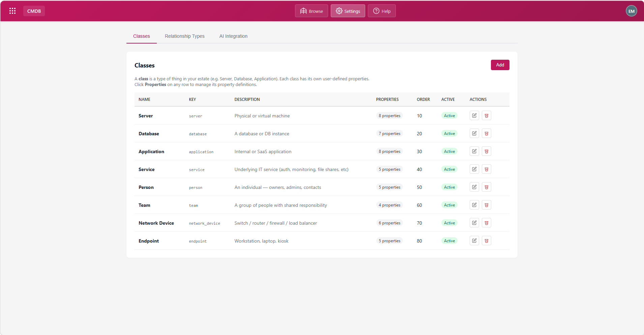Edit the Service class
The height and width of the screenshot is (335, 644).
[x=474, y=169]
